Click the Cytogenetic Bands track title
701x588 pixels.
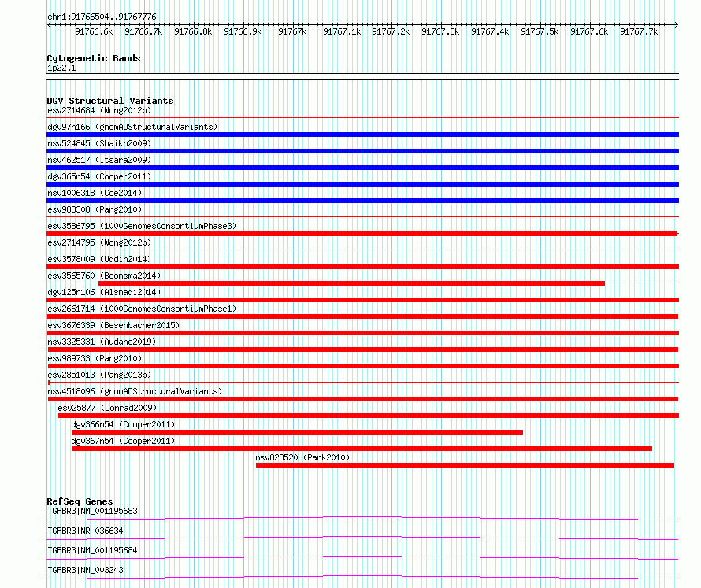pyautogui.click(x=94, y=58)
